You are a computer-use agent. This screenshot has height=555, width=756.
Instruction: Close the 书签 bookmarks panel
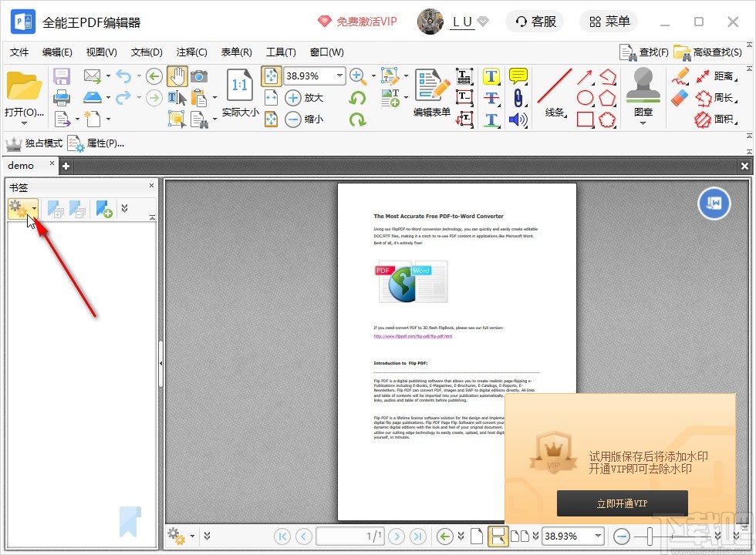[151, 186]
